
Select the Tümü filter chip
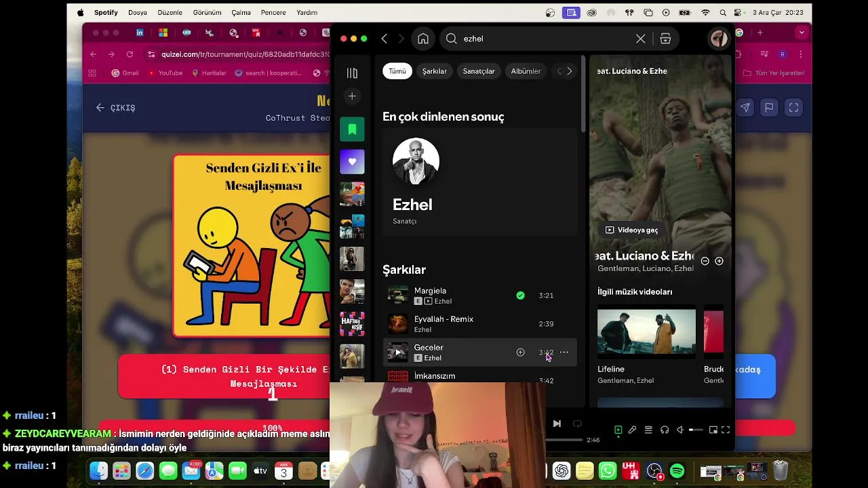(397, 71)
